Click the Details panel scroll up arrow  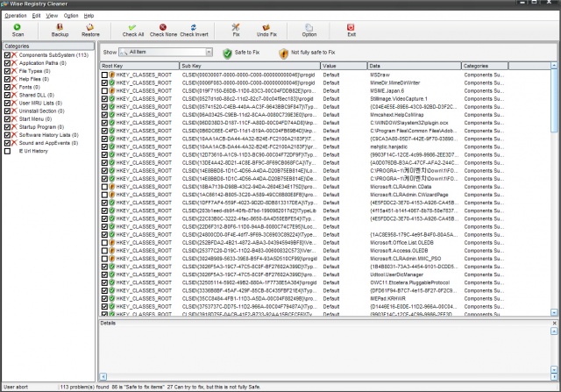point(554,331)
